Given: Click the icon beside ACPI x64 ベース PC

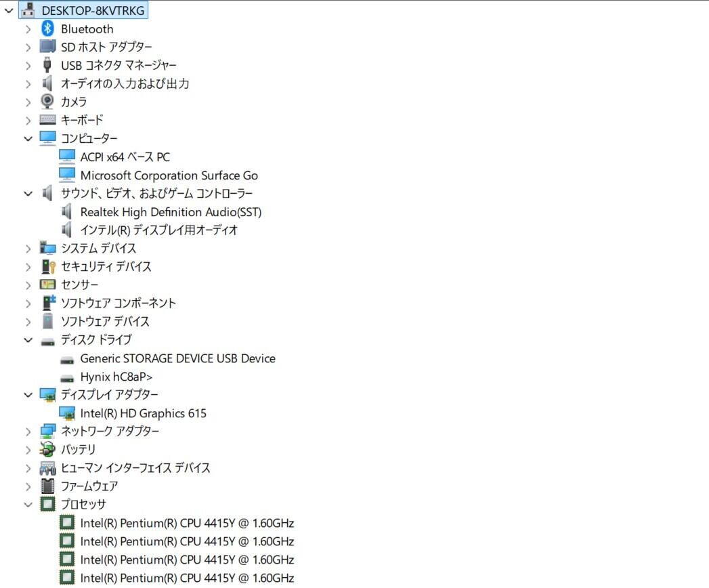Looking at the screenshot, I should [x=67, y=156].
